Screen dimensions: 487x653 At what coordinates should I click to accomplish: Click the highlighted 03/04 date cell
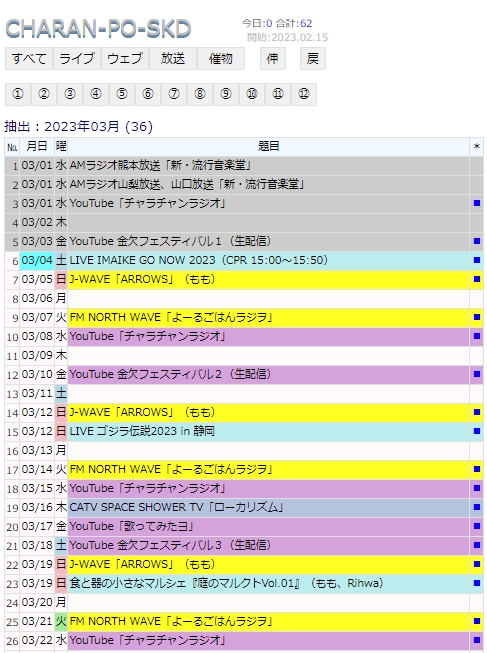click(37, 261)
